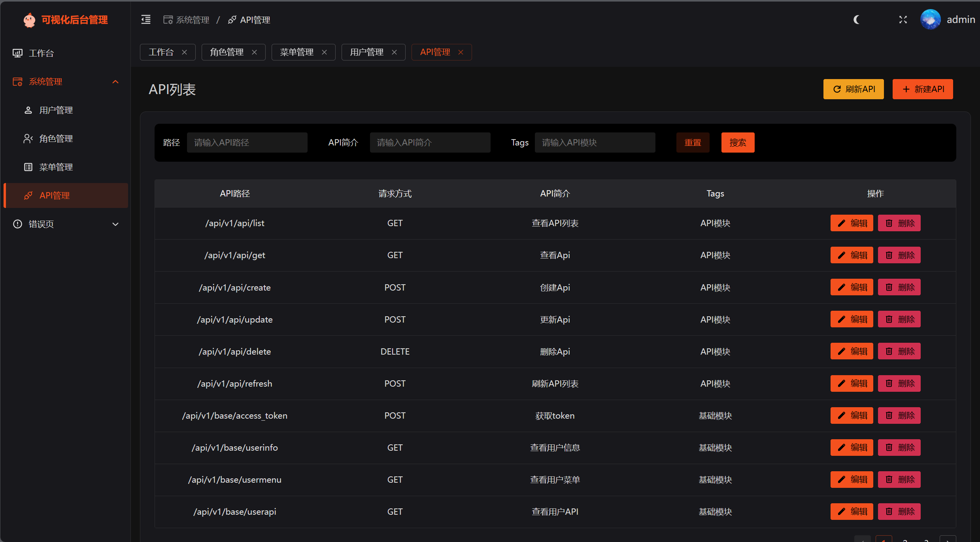Click the 请求方式 column header

[x=395, y=194]
